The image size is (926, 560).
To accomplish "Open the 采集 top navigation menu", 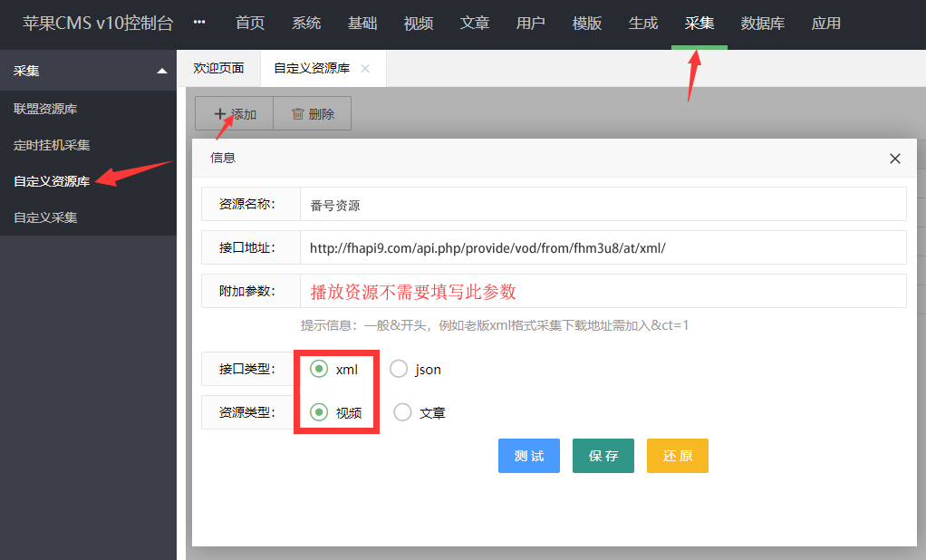I will click(x=699, y=24).
